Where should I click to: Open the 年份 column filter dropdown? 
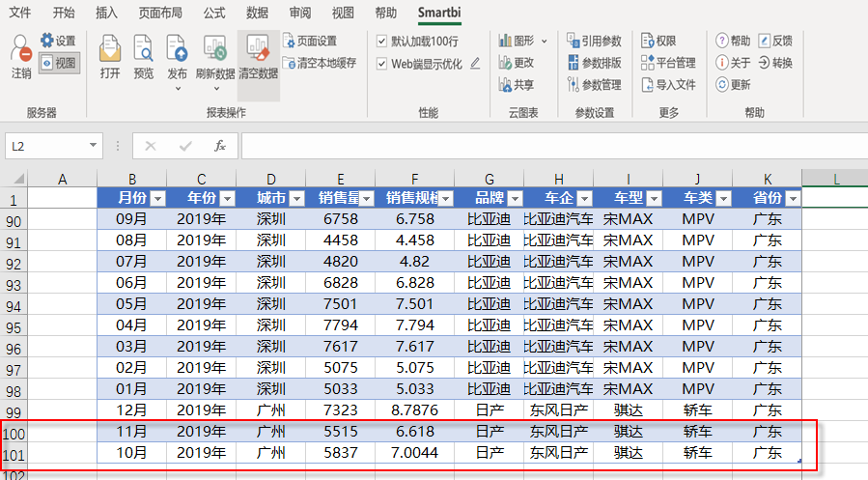point(228,198)
